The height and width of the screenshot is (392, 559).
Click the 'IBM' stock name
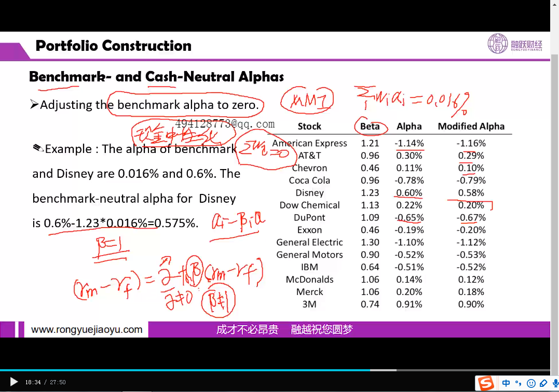pos(309,267)
